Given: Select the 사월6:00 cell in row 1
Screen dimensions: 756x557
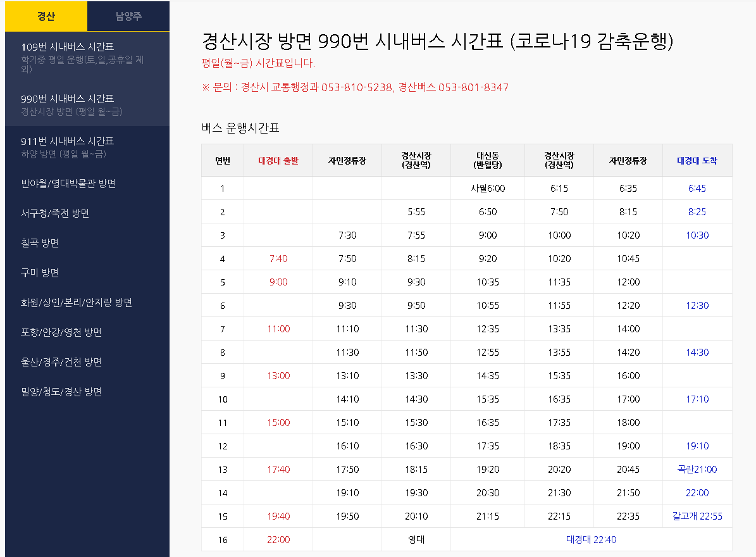Looking at the screenshot, I should 488,189.
